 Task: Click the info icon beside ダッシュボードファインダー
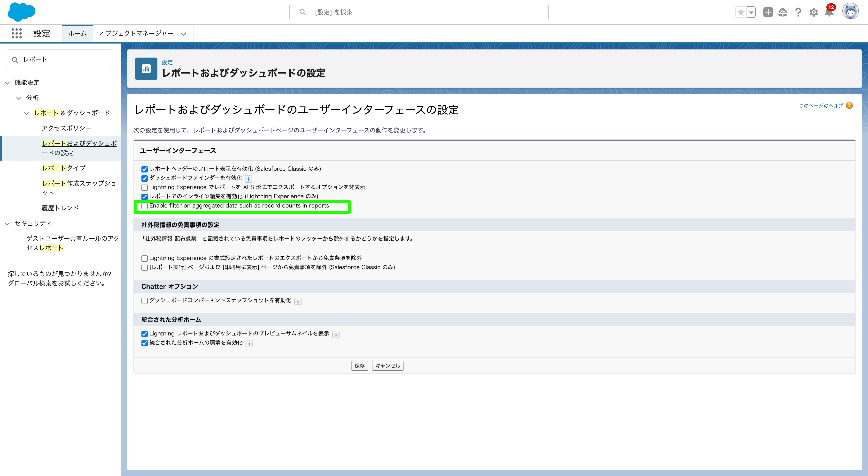248,178
